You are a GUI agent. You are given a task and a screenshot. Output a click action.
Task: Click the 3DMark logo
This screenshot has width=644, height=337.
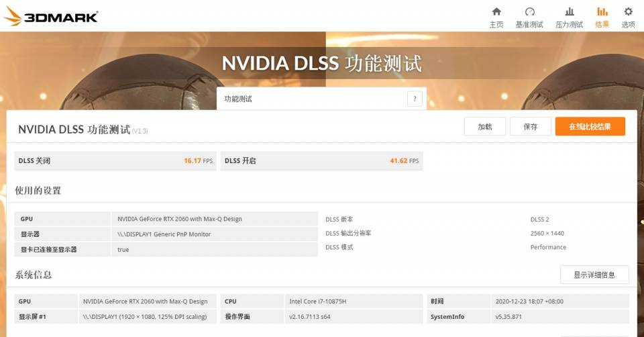coord(51,16)
